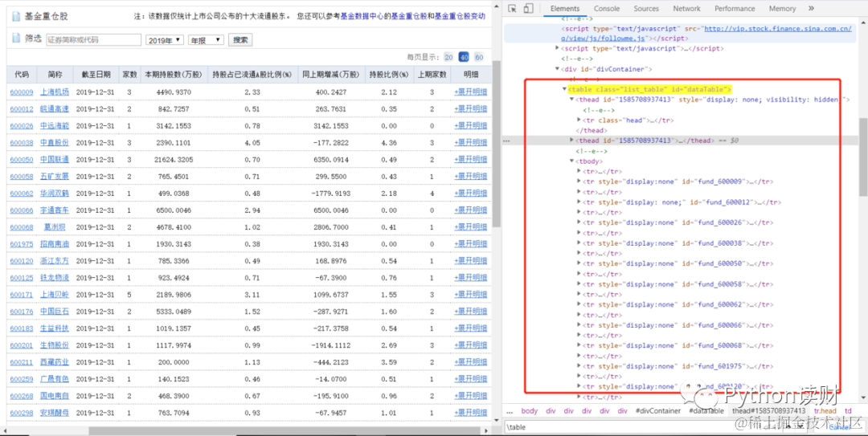This screenshot has height=436, width=868.
Task: Click the webpage vertical scrollbar
Action: click(x=496, y=144)
